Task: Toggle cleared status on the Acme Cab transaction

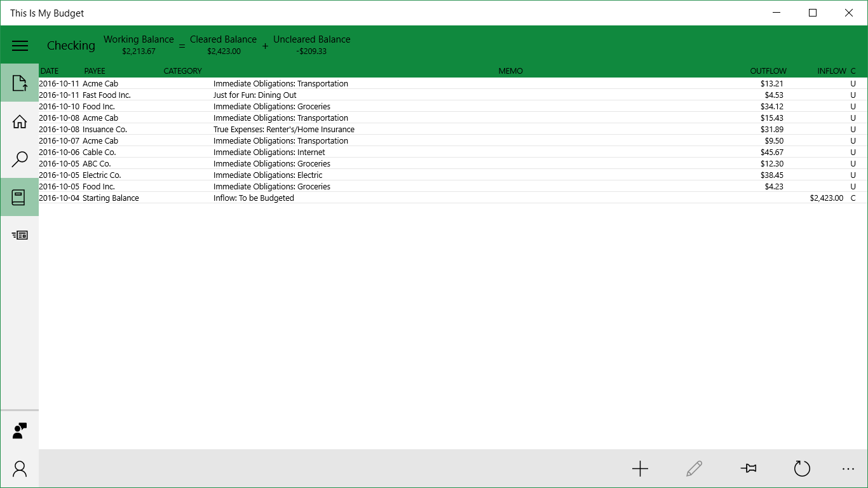Action: 853,83
